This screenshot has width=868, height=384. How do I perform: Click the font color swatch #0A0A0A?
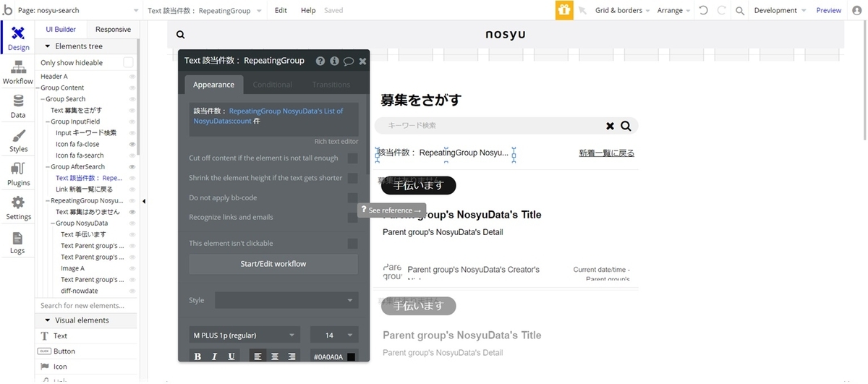coord(351,357)
